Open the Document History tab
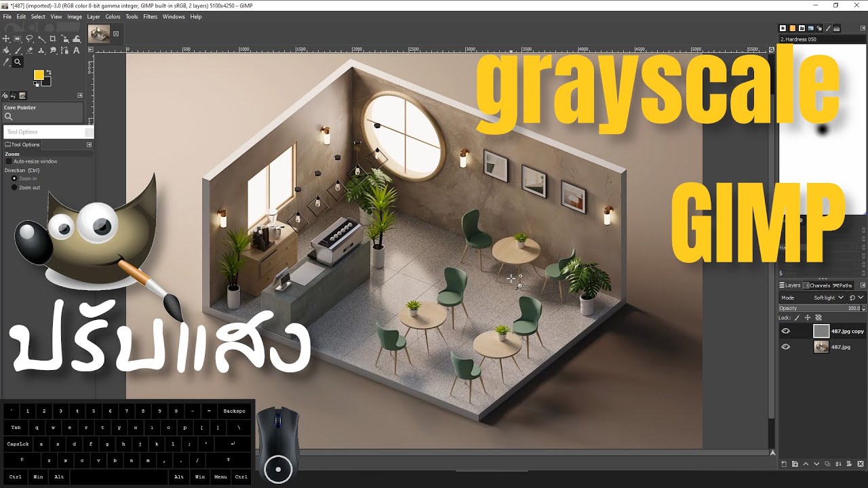 tap(811, 28)
